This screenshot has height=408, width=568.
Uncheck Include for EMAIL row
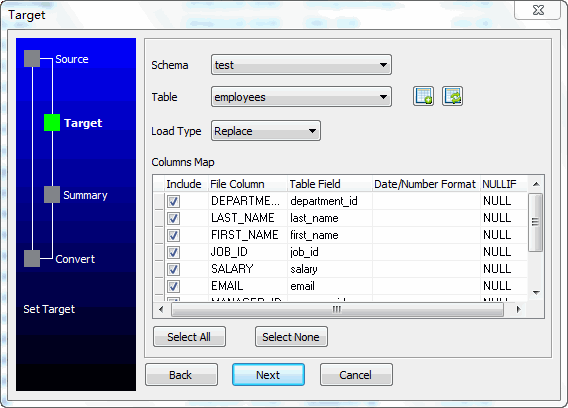tap(173, 286)
